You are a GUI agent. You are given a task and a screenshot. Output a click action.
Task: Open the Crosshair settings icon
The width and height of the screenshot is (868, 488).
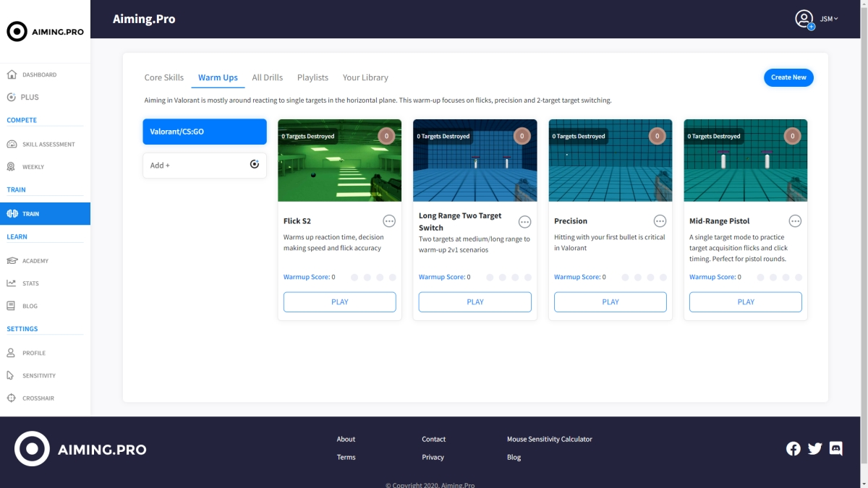(11, 398)
